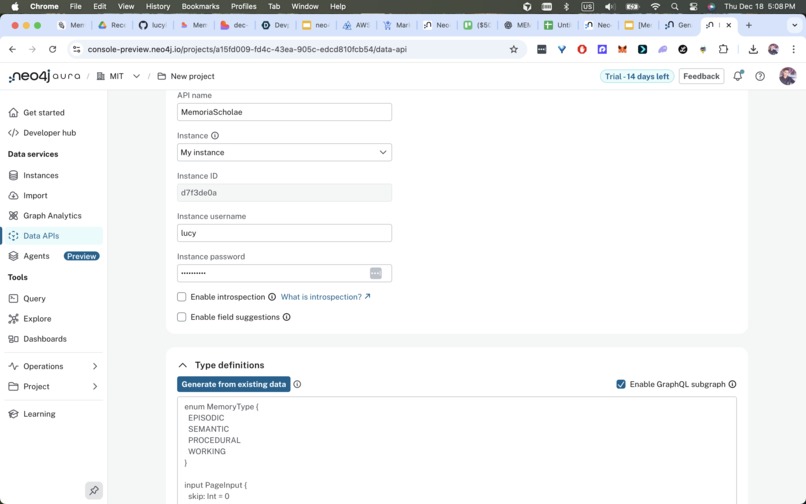The width and height of the screenshot is (806, 504).
Task: Open Agents preview section
Action: tap(53, 256)
